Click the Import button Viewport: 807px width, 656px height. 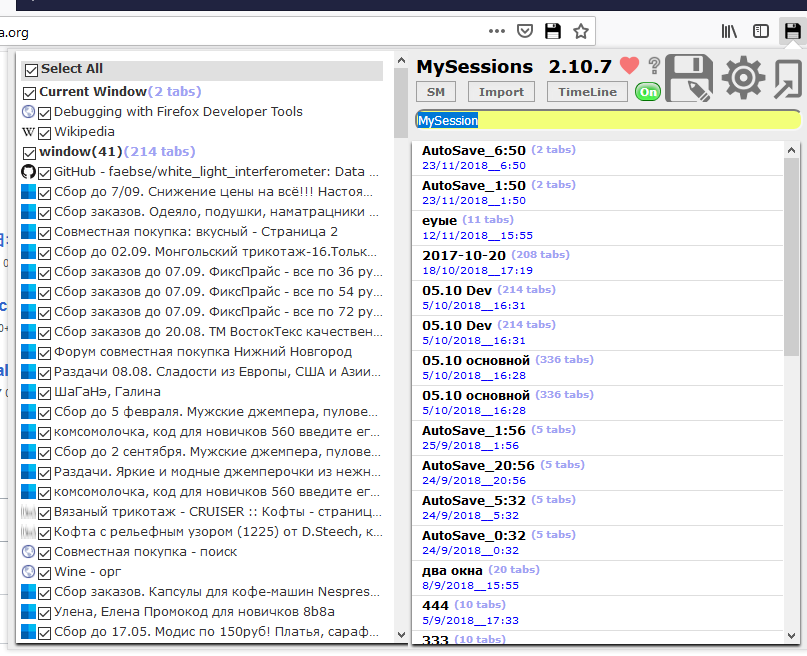pyautogui.click(x=501, y=92)
